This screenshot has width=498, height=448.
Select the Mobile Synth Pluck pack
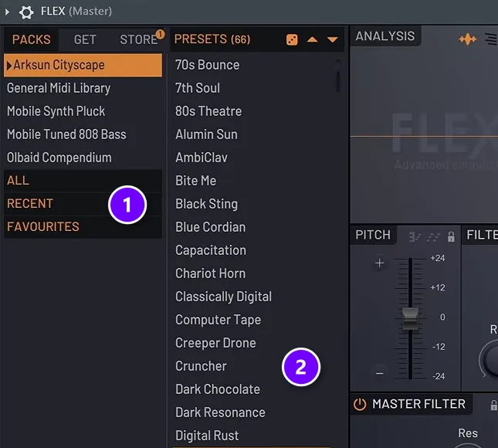tap(83, 111)
